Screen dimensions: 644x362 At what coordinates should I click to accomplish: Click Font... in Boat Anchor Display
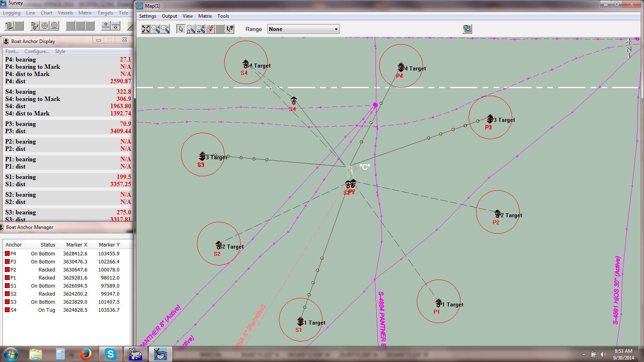12,51
